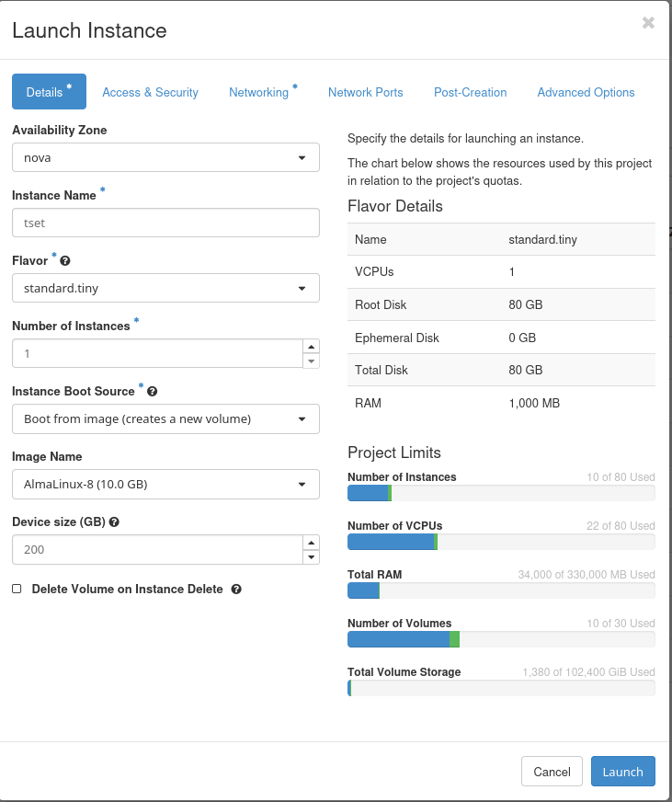The image size is (672, 802).
Task: Select the Post-Creation tab
Action: 470,92
